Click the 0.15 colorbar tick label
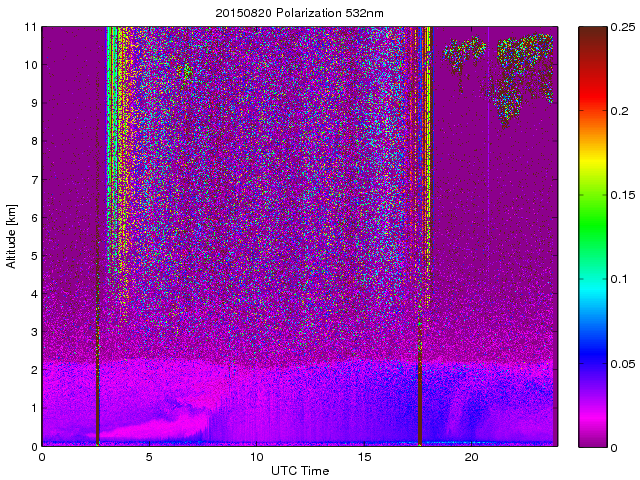This screenshot has width=640, height=480. tap(624, 195)
